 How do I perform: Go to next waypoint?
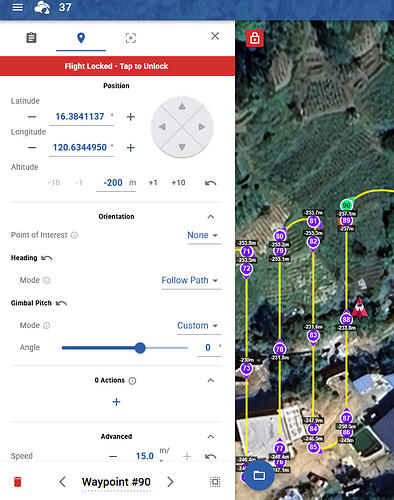point(170,482)
